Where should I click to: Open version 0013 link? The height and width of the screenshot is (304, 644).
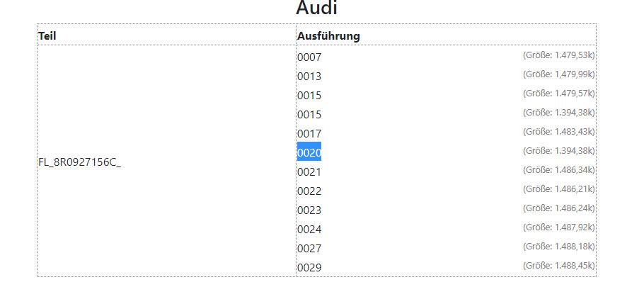[309, 77]
